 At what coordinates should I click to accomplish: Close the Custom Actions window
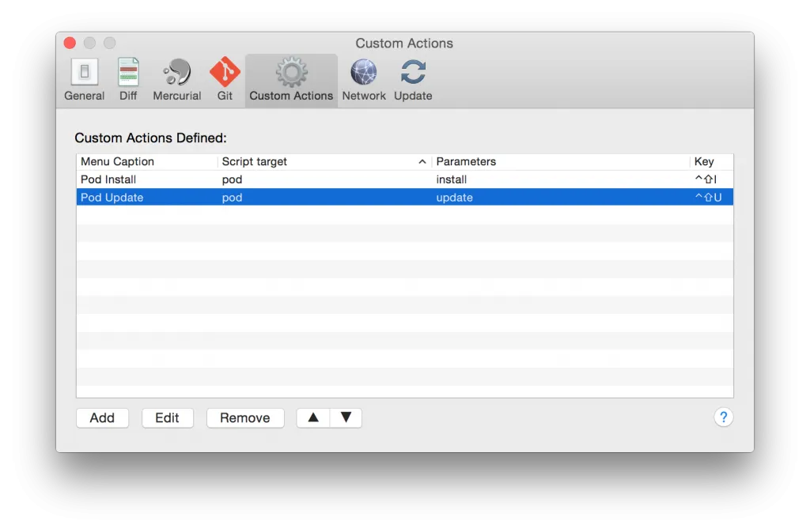pos(70,43)
